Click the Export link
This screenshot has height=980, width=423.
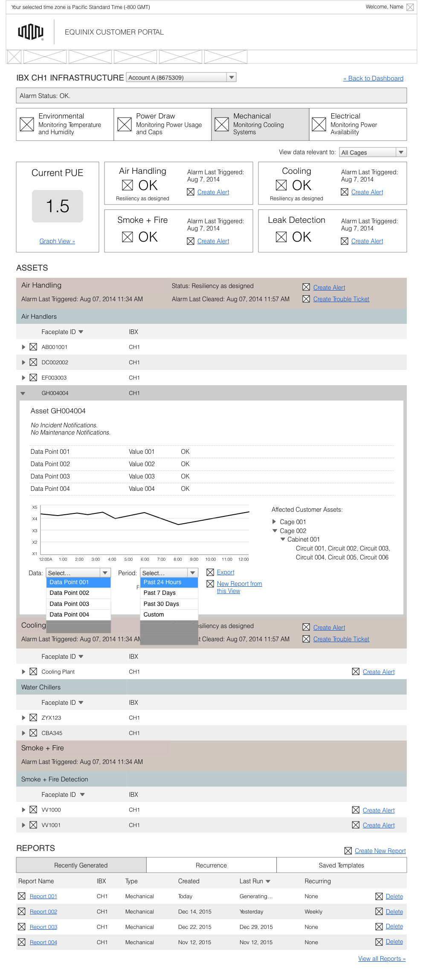226,572
